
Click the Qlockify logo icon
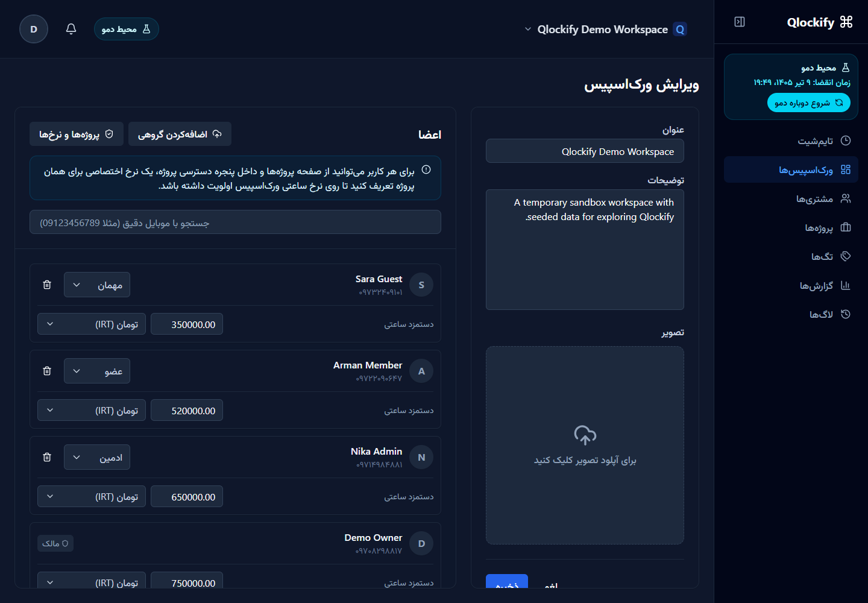tap(846, 22)
